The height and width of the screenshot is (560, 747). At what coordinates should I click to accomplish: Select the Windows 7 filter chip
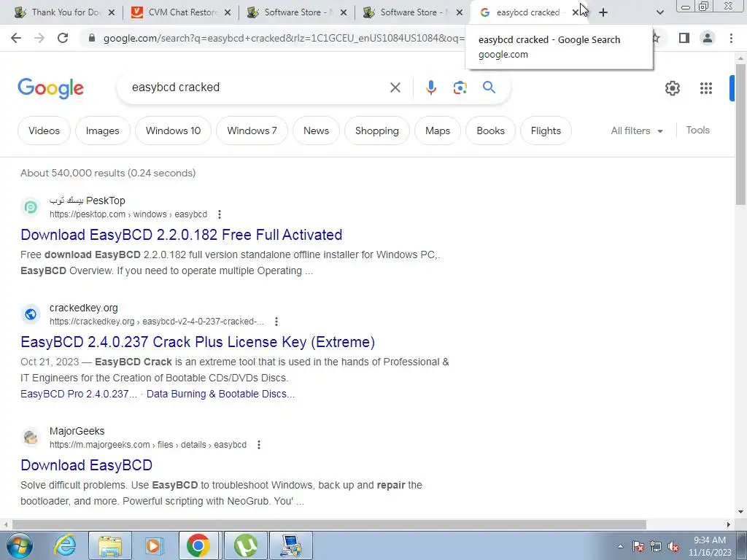coord(252,131)
